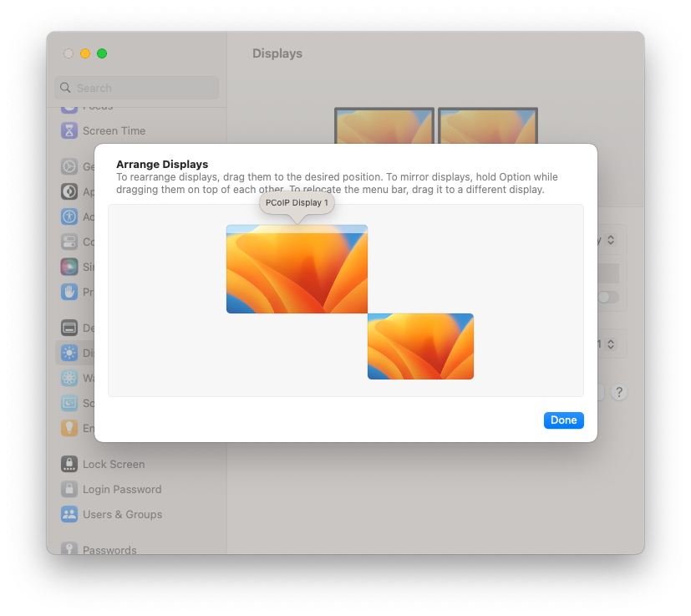This screenshot has width=691, height=616.
Task: Select the PCoIP Display 1 thumbnail
Action: (x=297, y=269)
